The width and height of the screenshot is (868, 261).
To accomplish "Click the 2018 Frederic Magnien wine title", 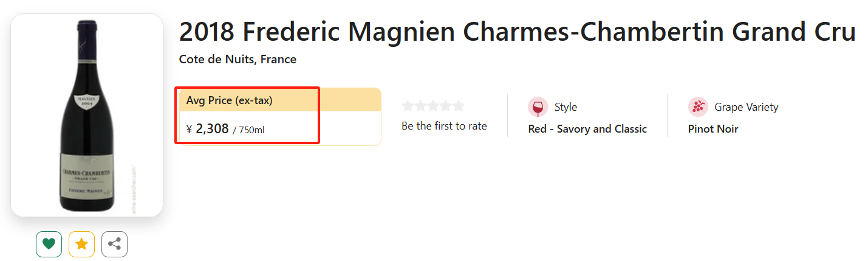I will (x=518, y=32).
